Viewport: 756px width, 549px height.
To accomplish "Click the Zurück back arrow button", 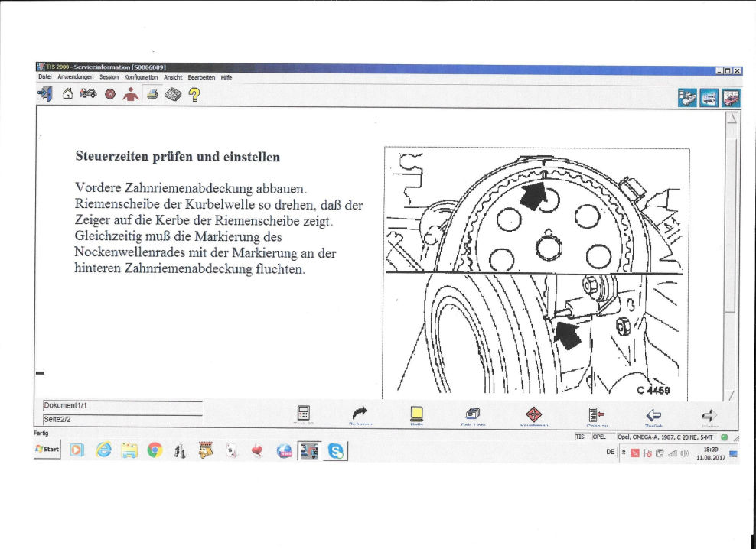I will coord(653,414).
